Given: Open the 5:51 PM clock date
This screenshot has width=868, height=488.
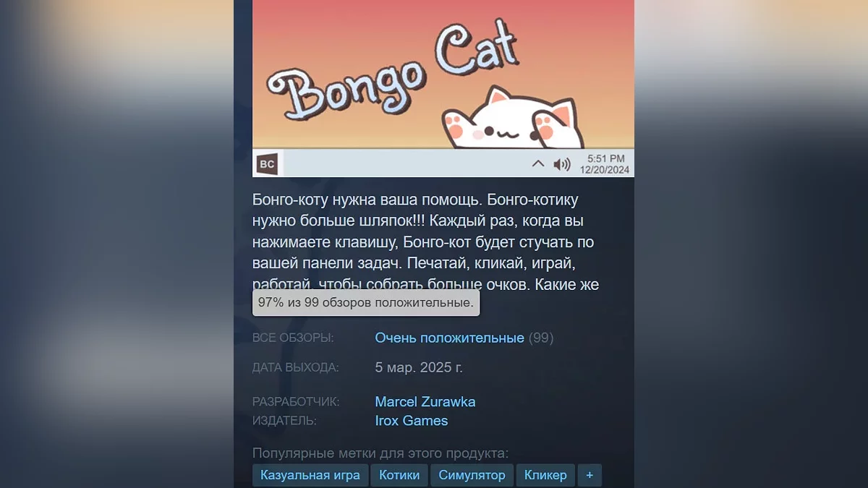Looking at the screenshot, I should [x=605, y=164].
